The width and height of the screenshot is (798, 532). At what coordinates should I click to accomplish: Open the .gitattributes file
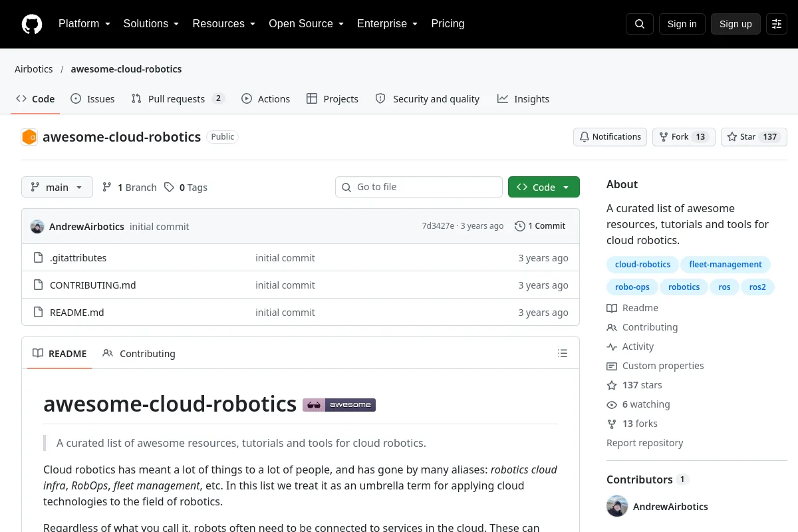coord(78,258)
